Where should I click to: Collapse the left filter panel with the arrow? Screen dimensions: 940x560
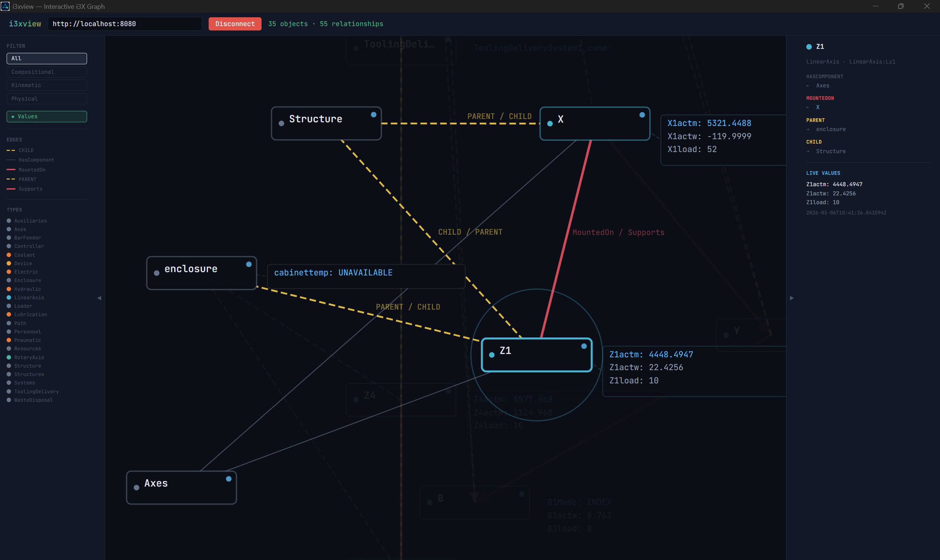99,298
